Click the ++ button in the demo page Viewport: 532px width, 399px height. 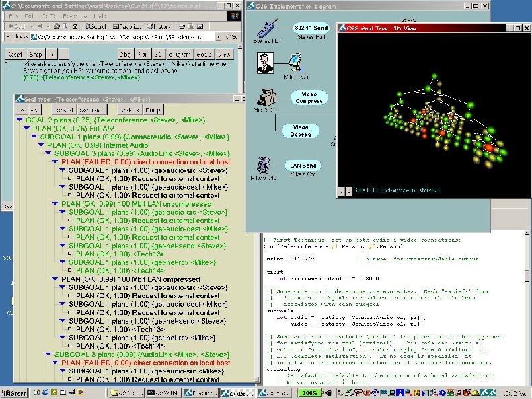(x=51, y=55)
